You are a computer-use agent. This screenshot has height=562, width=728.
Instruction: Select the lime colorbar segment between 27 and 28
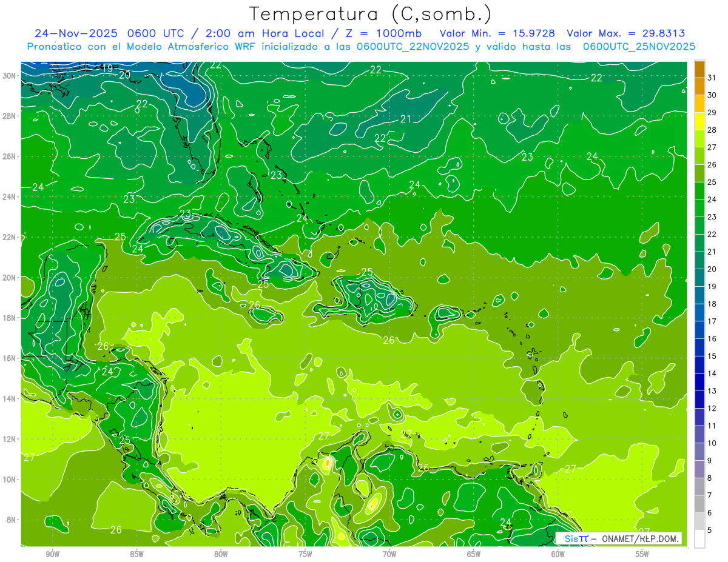[699, 139]
